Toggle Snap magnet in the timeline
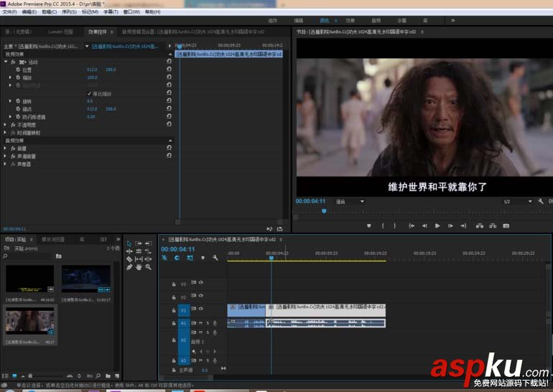Screen dimensions: 553x392 point(177,258)
